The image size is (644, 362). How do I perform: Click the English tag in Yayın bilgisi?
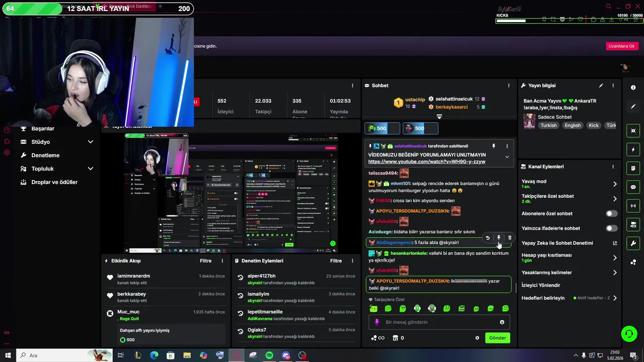(573, 125)
